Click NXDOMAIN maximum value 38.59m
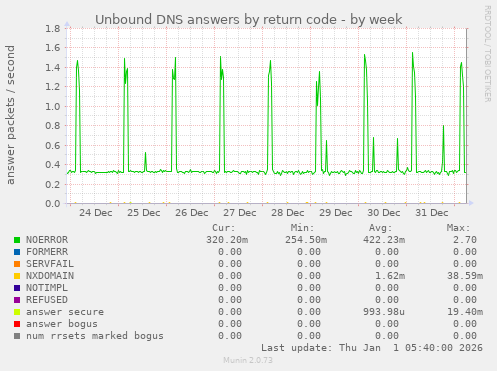The image size is (497, 371). pyautogui.click(x=465, y=276)
